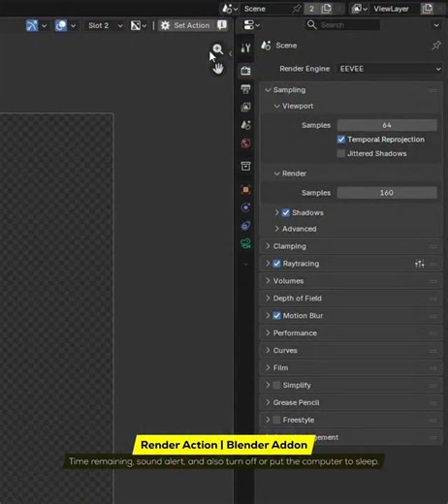Expand the Clamping panel
This screenshot has height=504, width=448.
click(x=268, y=246)
